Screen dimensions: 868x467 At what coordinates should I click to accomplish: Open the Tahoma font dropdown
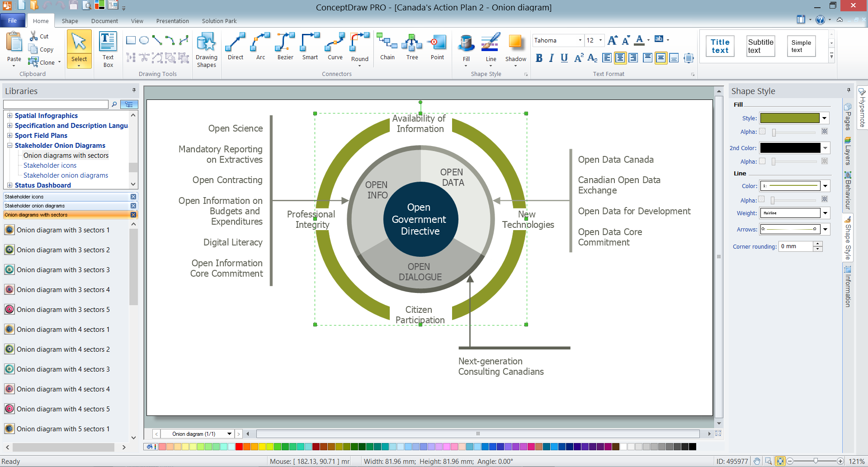click(x=580, y=40)
